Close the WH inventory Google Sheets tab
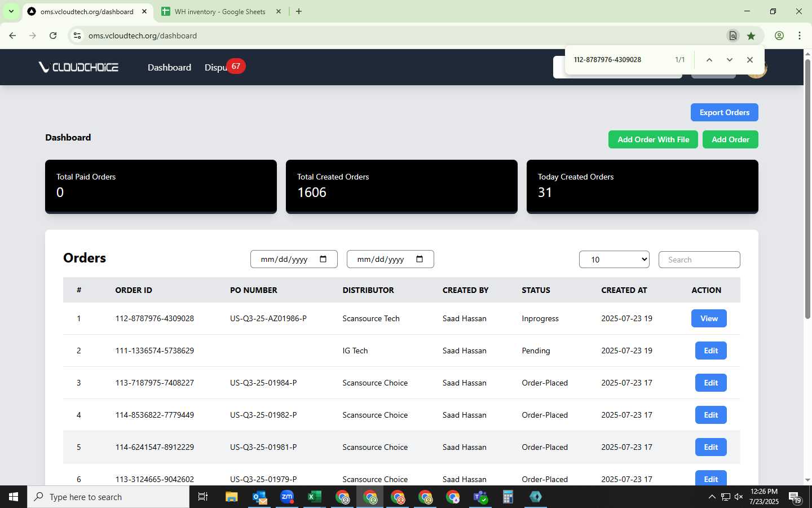812x508 pixels. click(x=278, y=11)
